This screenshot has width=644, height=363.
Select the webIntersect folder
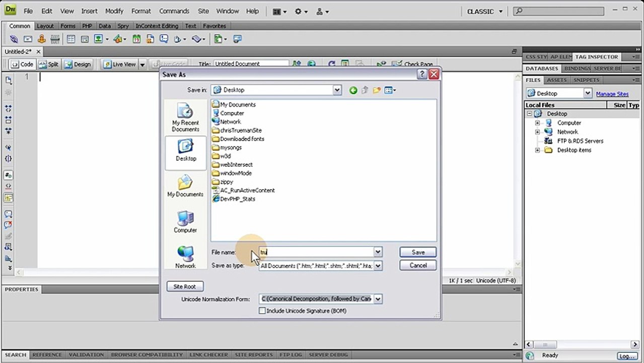(232, 165)
